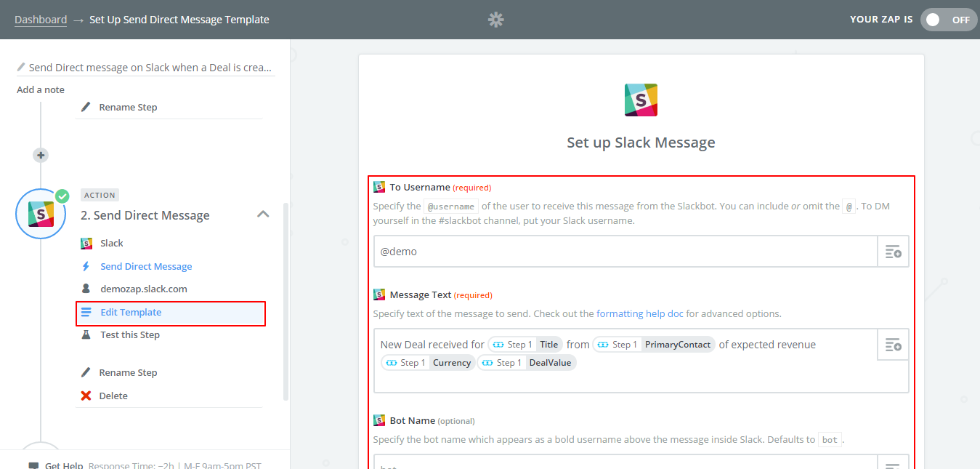Click the Message Text label text
This screenshot has width=980, height=469.
(421, 295)
